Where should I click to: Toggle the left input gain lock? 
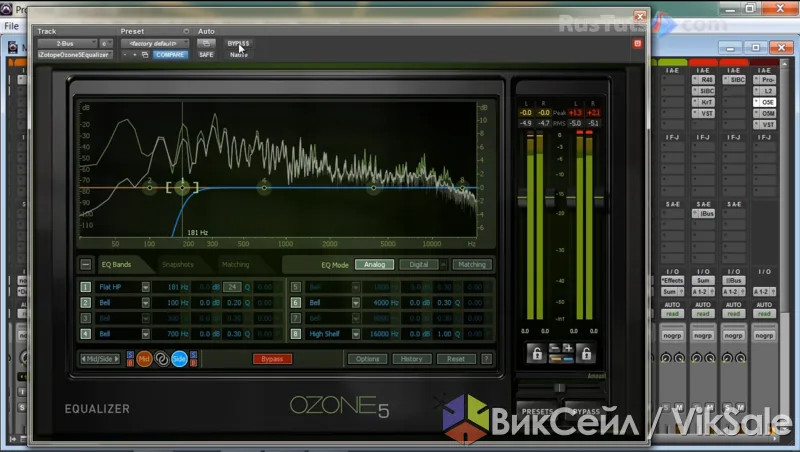(x=537, y=353)
